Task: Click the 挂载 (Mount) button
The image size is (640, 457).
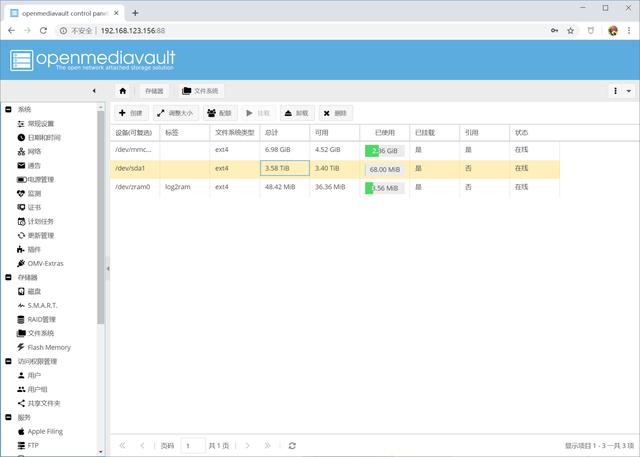Action: pyautogui.click(x=258, y=113)
